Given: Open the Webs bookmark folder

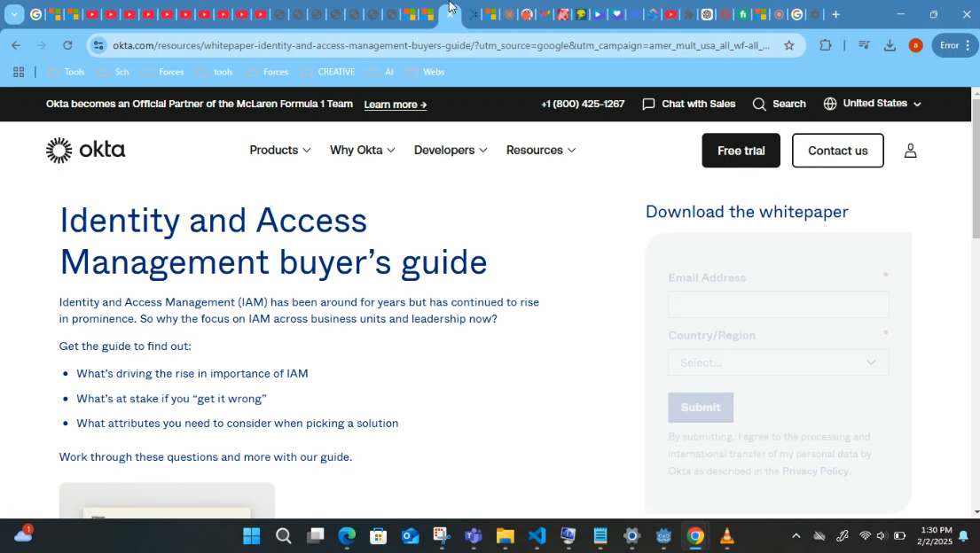Looking at the screenshot, I should (426, 73).
